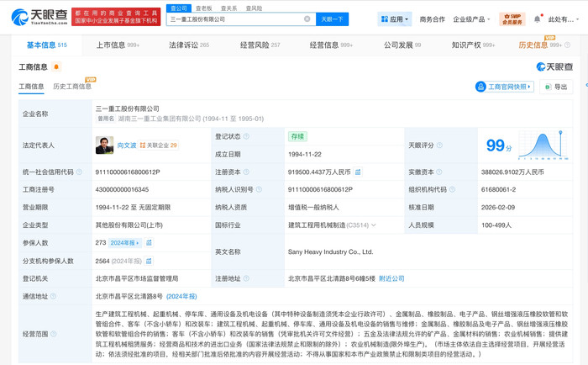Expand 国标行业 chevron after C3514
This screenshot has width=588, height=365.
(374, 225)
